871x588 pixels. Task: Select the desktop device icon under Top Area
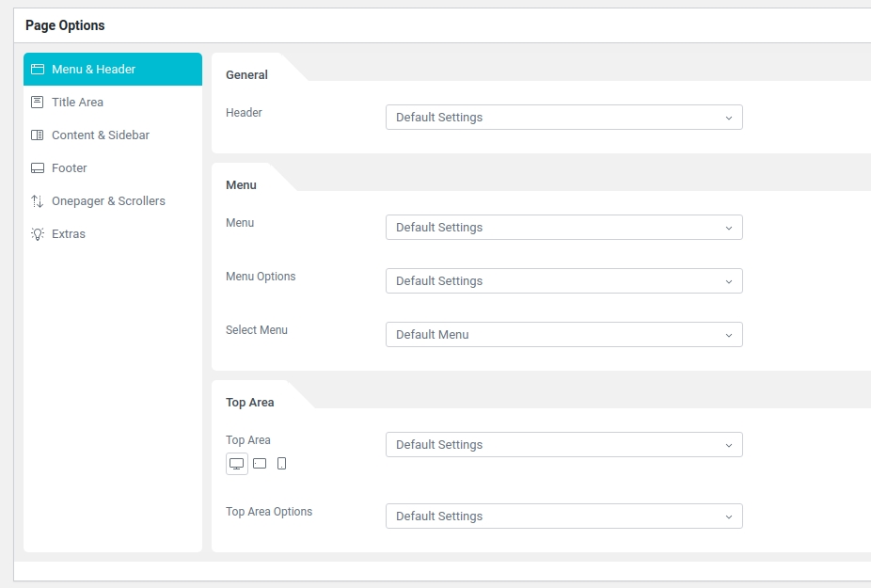pos(237,464)
